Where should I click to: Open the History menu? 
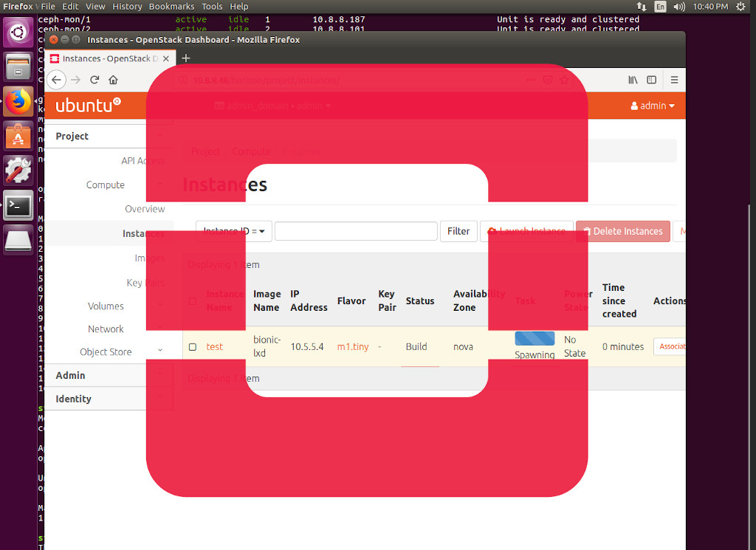(127, 6)
